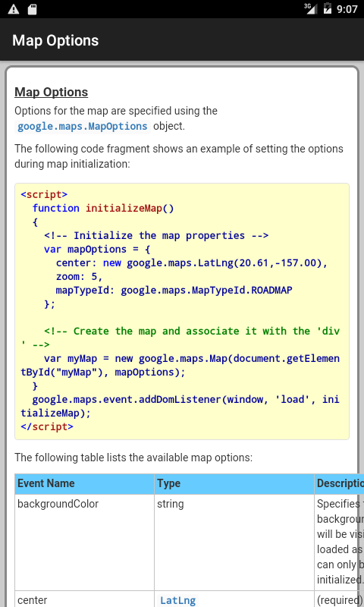Tap 'The following table lists' sentence
The width and height of the screenshot is (364, 607).
(133, 458)
